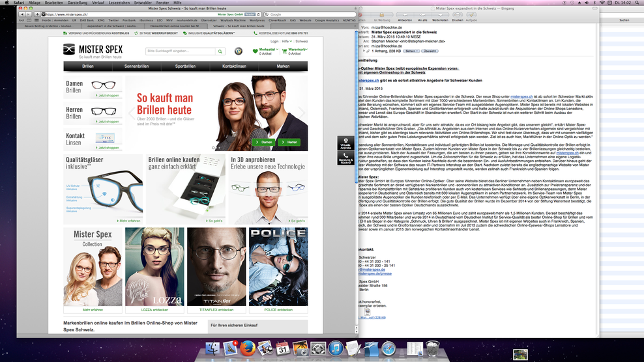Click the Safari forward navigation arrow
The height and width of the screenshot is (362, 644).
pos(28,14)
